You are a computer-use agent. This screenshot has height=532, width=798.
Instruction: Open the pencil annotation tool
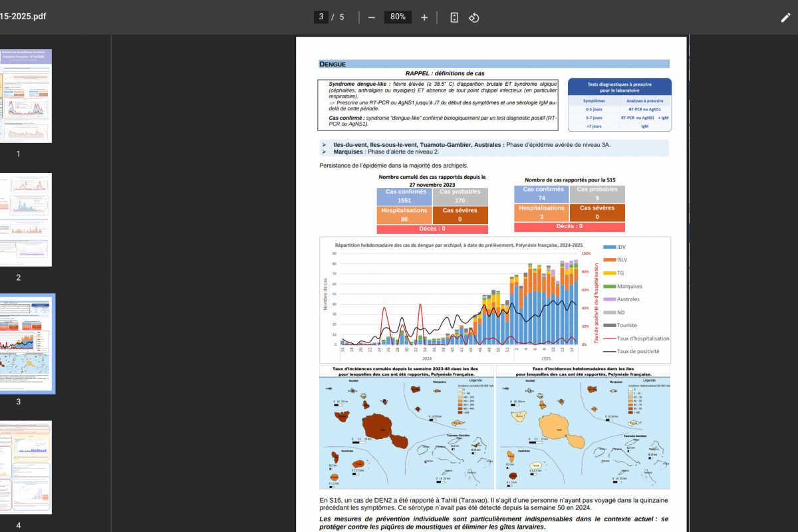tap(785, 17)
